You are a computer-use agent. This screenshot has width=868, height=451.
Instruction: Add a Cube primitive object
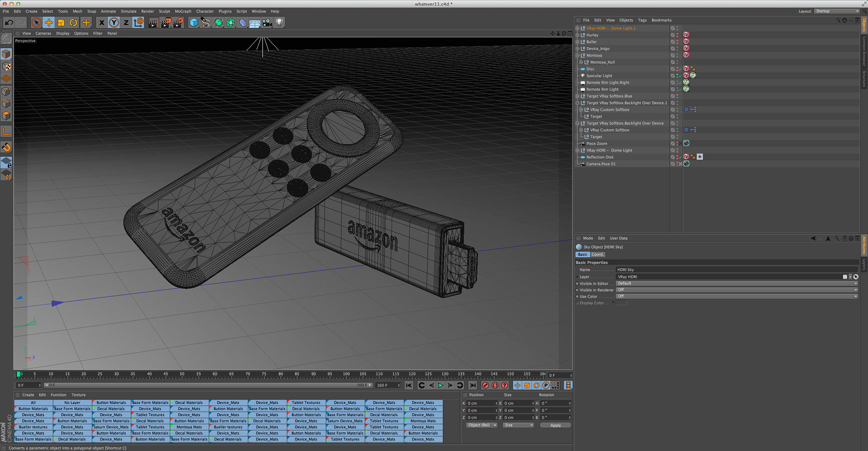pyautogui.click(x=194, y=22)
